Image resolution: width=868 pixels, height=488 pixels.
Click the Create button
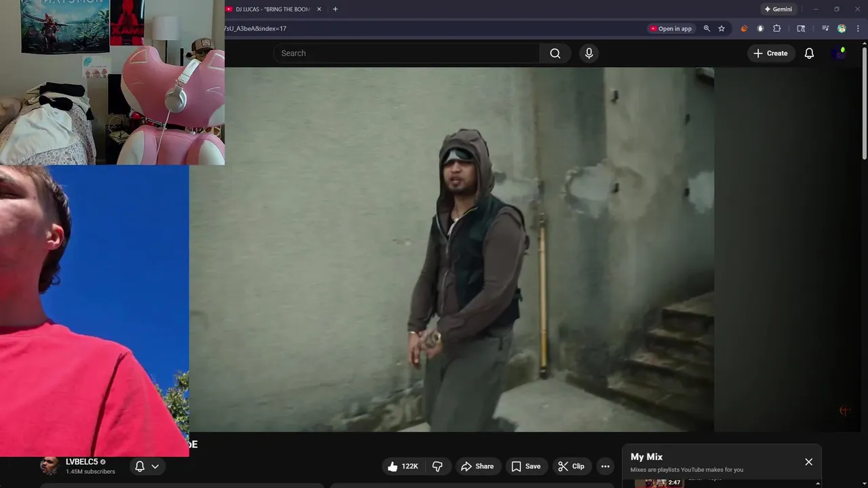tap(771, 54)
